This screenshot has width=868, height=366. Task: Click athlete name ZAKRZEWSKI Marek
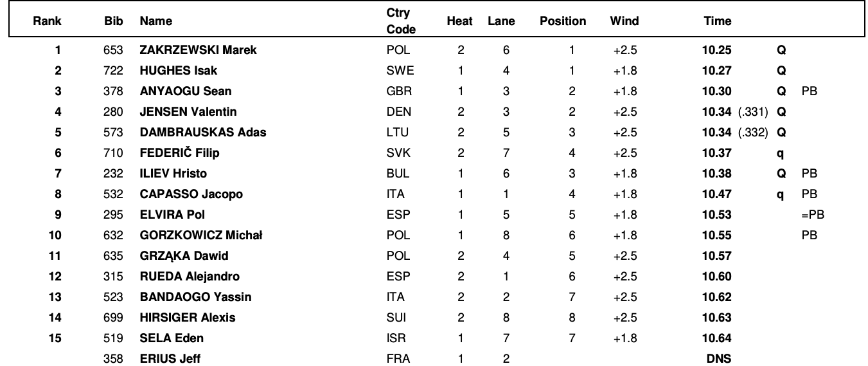[x=198, y=50]
